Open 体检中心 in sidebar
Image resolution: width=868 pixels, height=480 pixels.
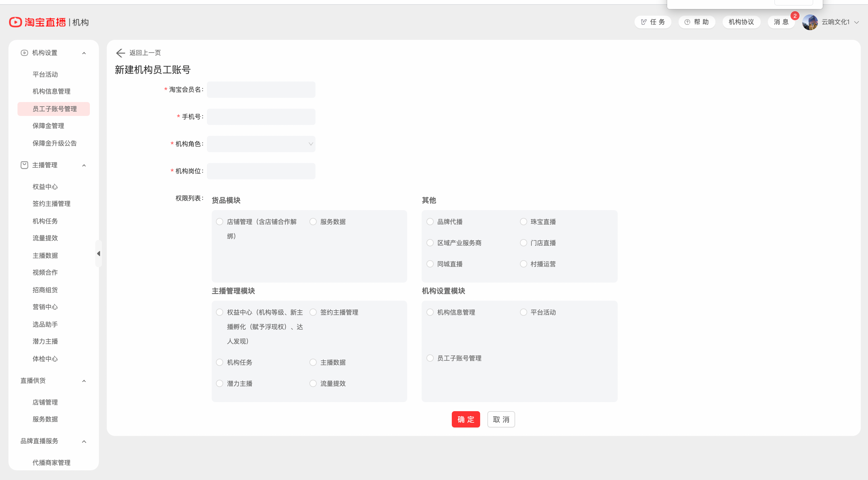(x=45, y=359)
